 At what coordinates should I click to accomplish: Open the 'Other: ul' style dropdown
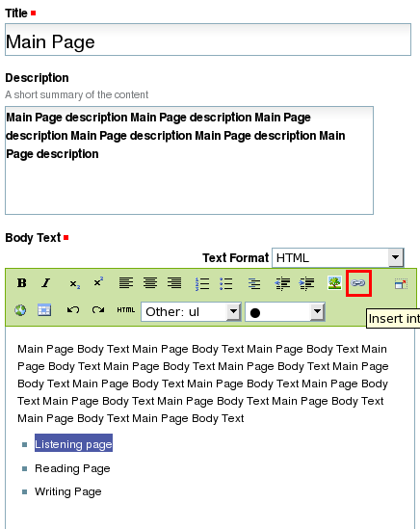[x=191, y=312]
